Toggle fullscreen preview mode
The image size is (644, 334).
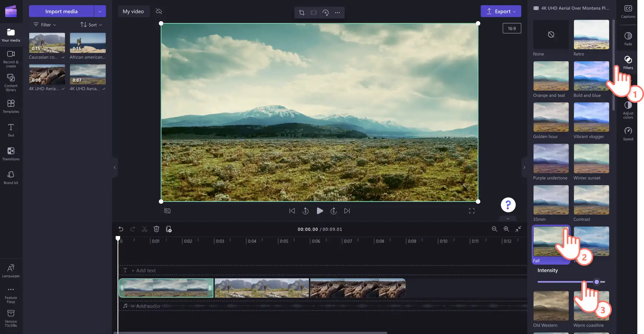point(472,211)
